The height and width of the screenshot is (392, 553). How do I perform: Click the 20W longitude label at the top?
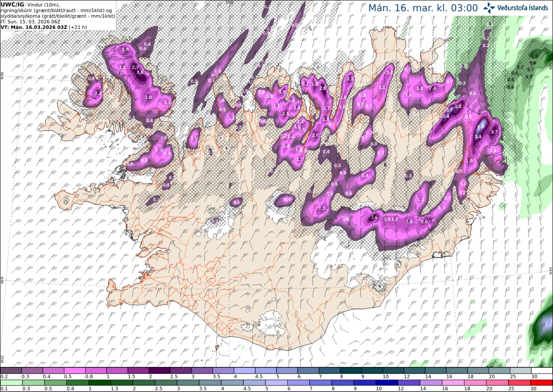click(x=229, y=2)
